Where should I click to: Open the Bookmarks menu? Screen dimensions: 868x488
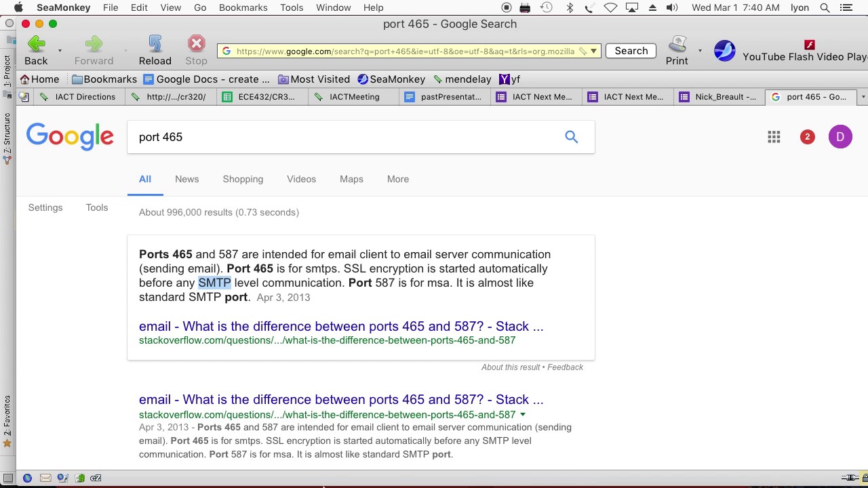[x=243, y=7]
